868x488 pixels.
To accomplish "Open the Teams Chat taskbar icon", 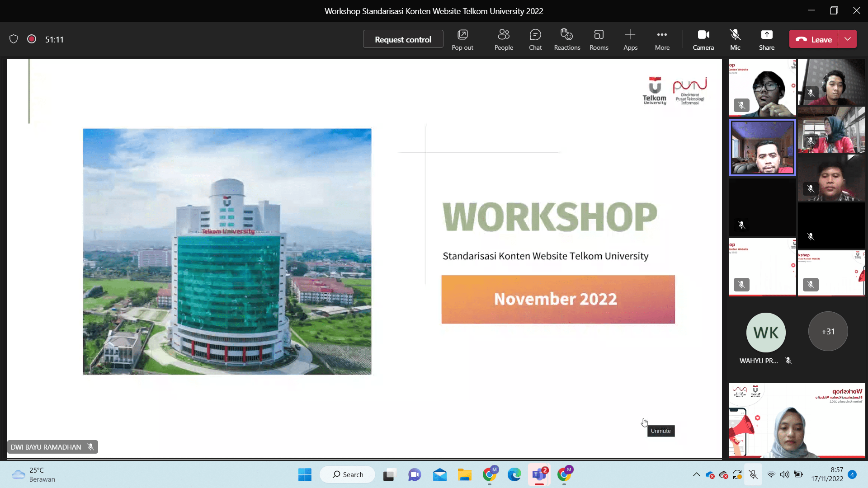I will tap(415, 474).
